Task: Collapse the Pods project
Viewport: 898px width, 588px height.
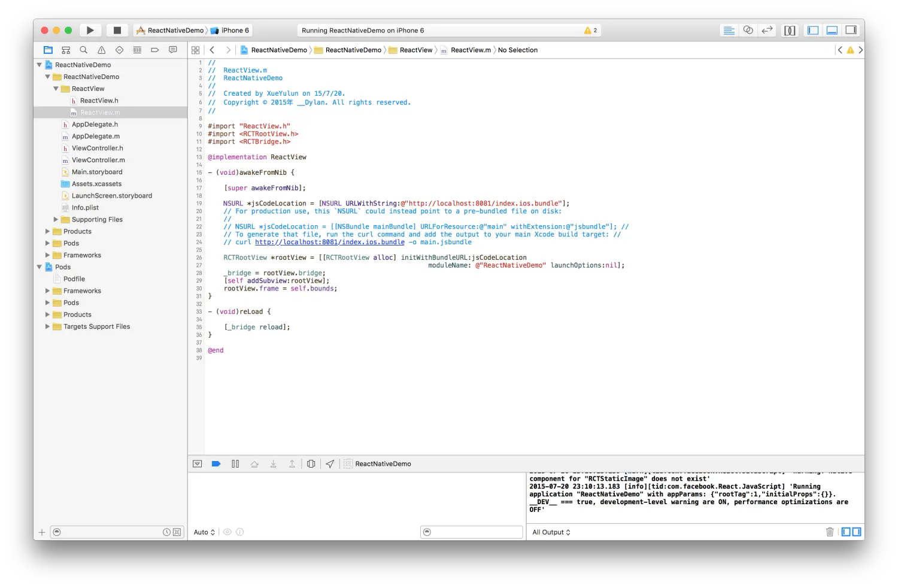Action: (40, 267)
